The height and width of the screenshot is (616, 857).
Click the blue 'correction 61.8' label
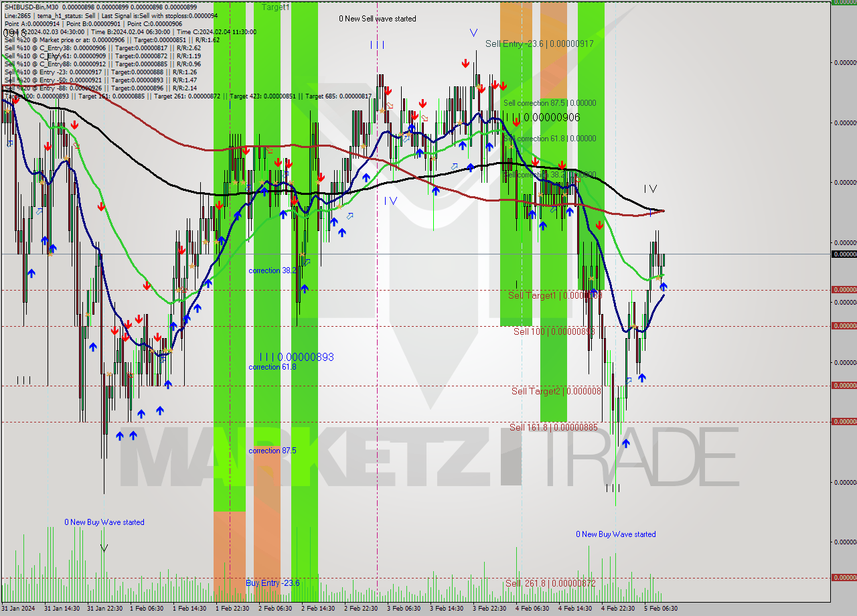(272, 367)
